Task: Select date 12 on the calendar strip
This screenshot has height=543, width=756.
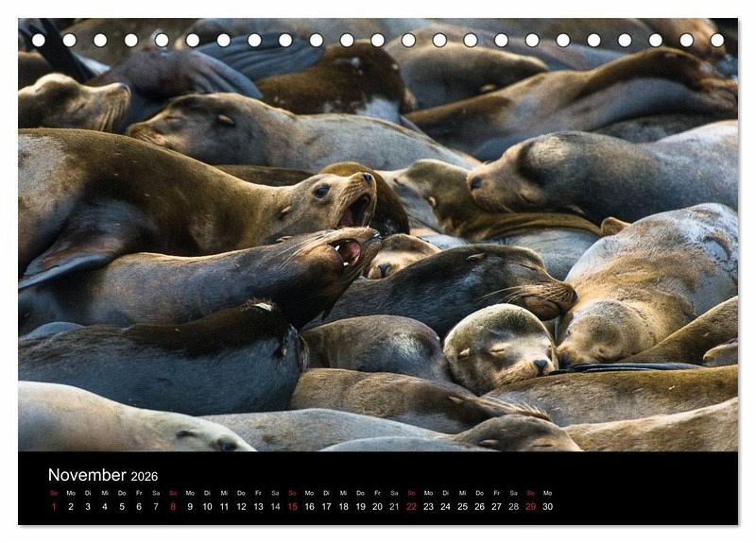Action: tap(241, 507)
